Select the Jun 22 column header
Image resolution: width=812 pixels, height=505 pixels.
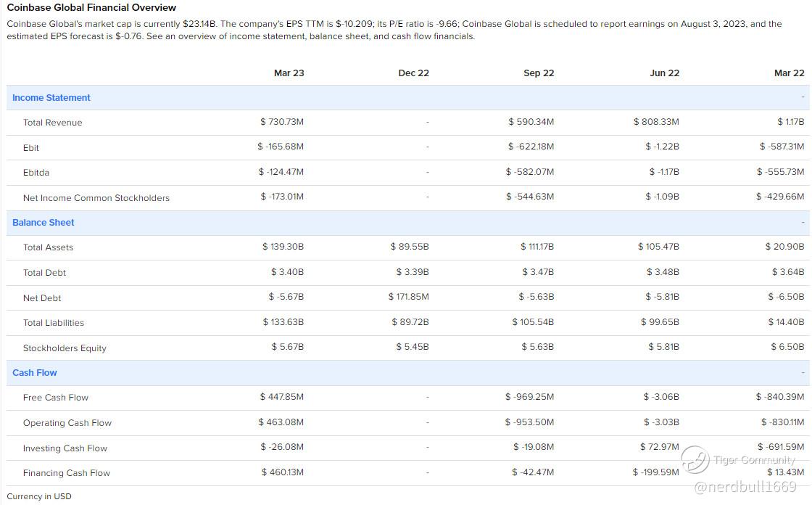[x=664, y=73]
